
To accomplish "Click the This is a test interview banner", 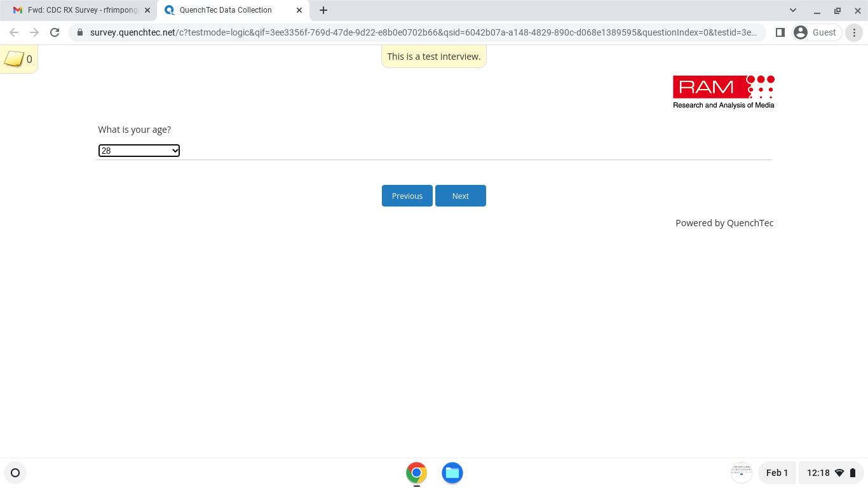I will (434, 57).
